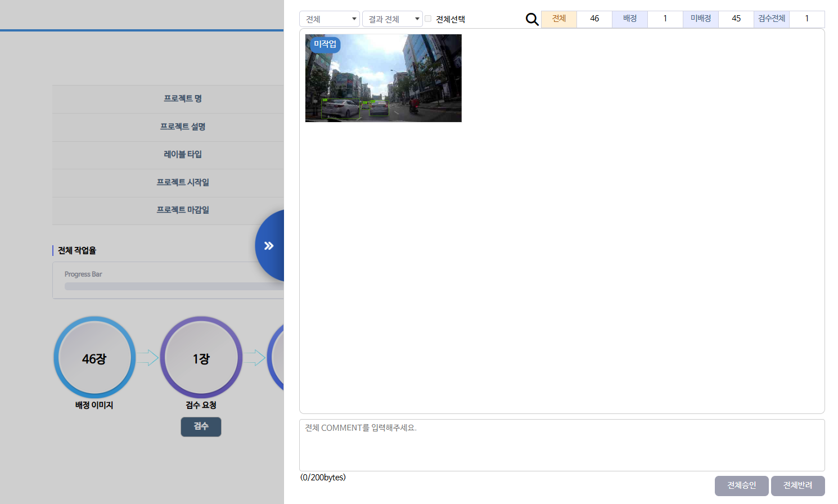
Task: Focus the 전체 COMMENT text area
Action: pos(562,445)
